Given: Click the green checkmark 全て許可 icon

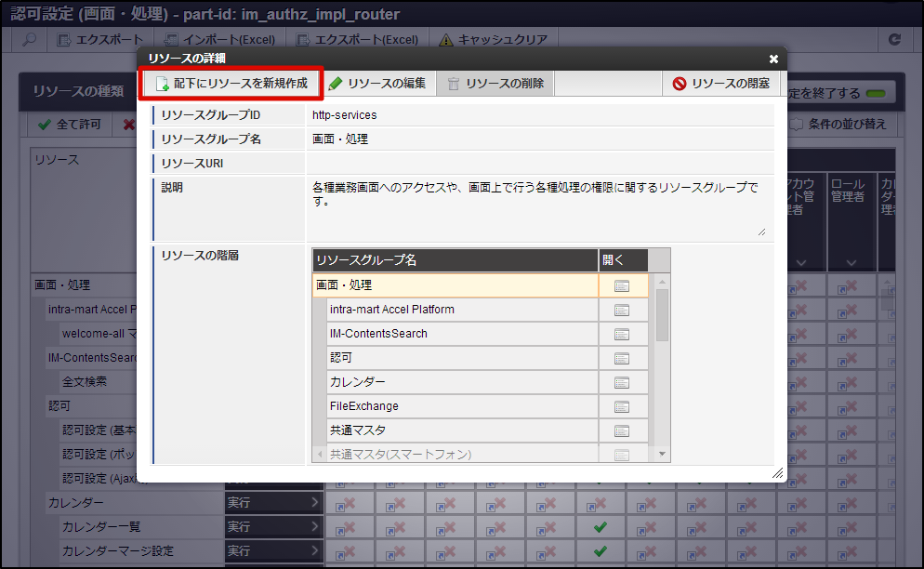Looking at the screenshot, I should pos(46,126).
